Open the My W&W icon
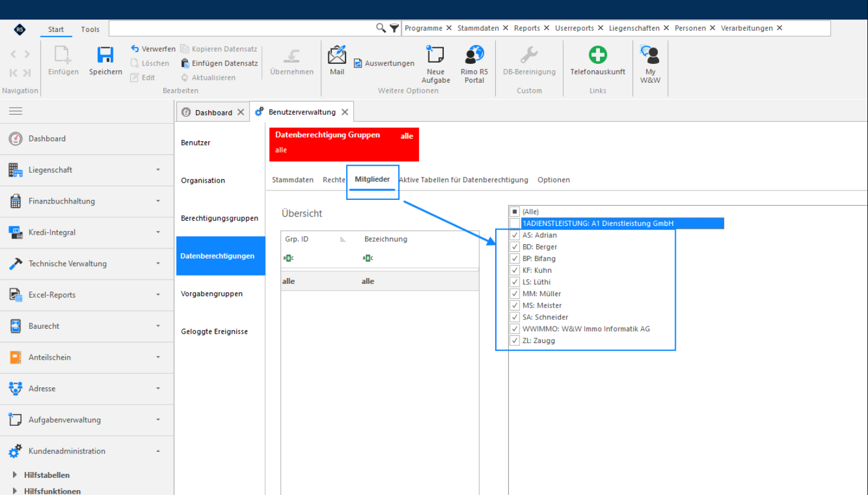Viewport: 868px width, 495px height. click(x=650, y=54)
